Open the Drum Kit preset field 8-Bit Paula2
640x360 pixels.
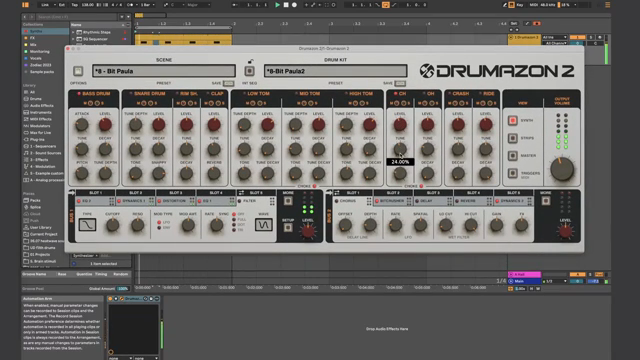coord(336,71)
